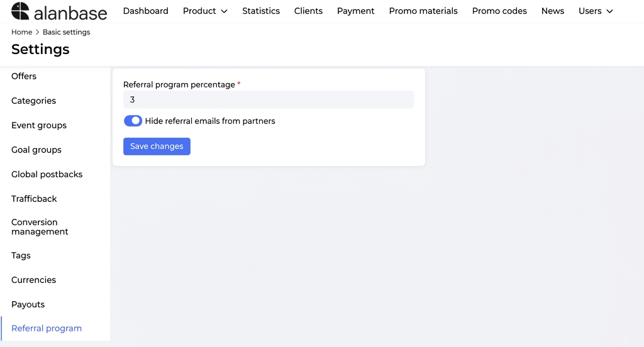Open the News page
The image size is (644, 347).
tap(552, 11)
